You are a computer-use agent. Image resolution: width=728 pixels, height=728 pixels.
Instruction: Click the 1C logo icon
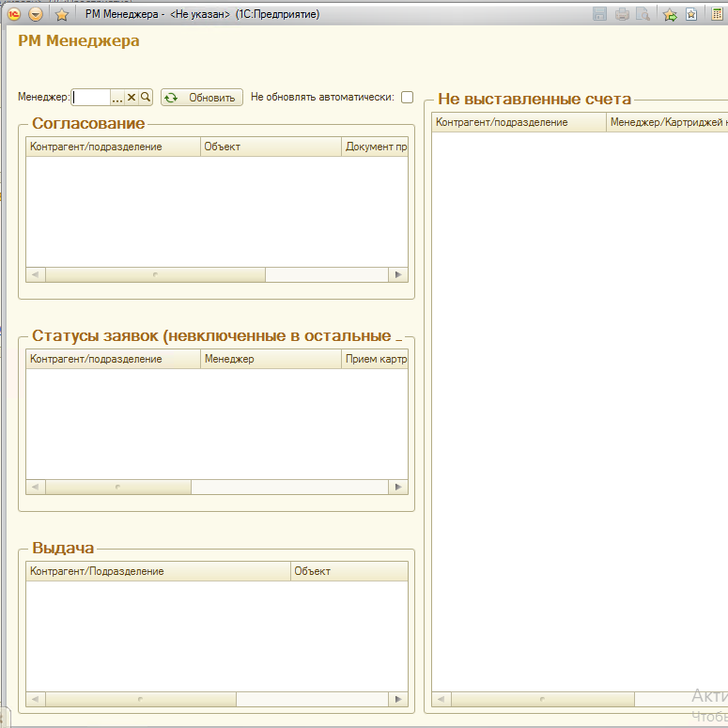[14, 14]
